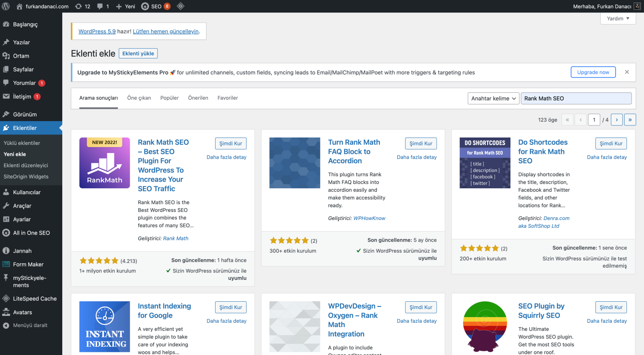Open the comments bubble in admin bar
The width and height of the screenshot is (644, 355).
coord(103,6)
